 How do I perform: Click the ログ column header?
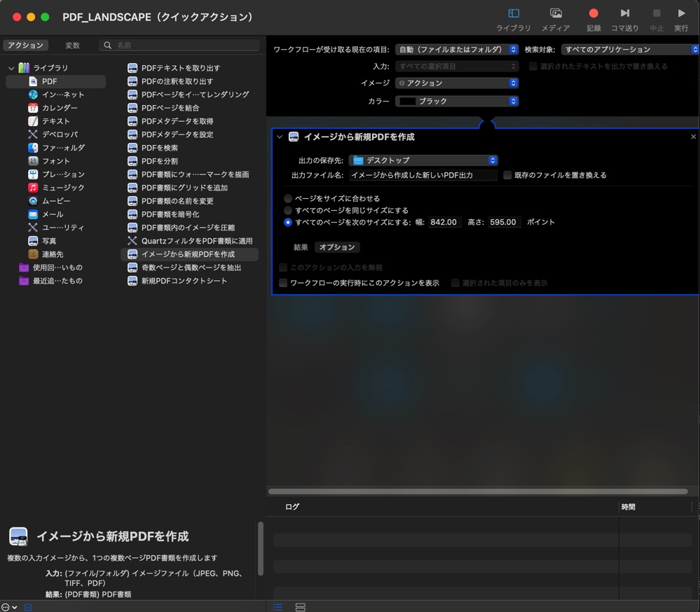coord(292,507)
